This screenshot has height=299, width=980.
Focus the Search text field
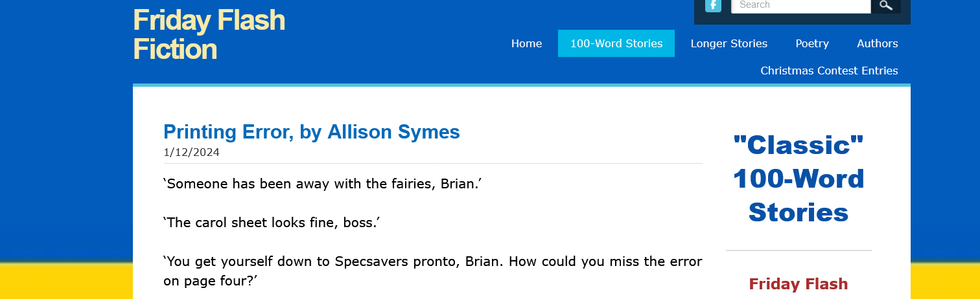(x=800, y=5)
